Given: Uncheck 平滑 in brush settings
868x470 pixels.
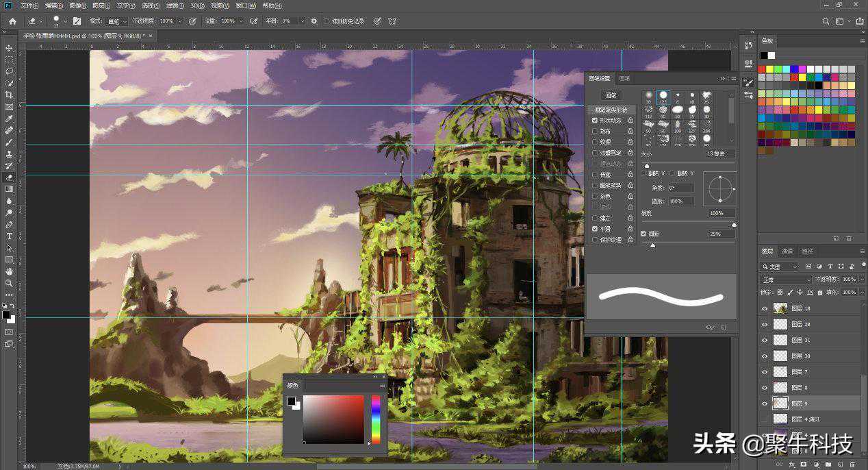Looking at the screenshot, I should (595, 229).
